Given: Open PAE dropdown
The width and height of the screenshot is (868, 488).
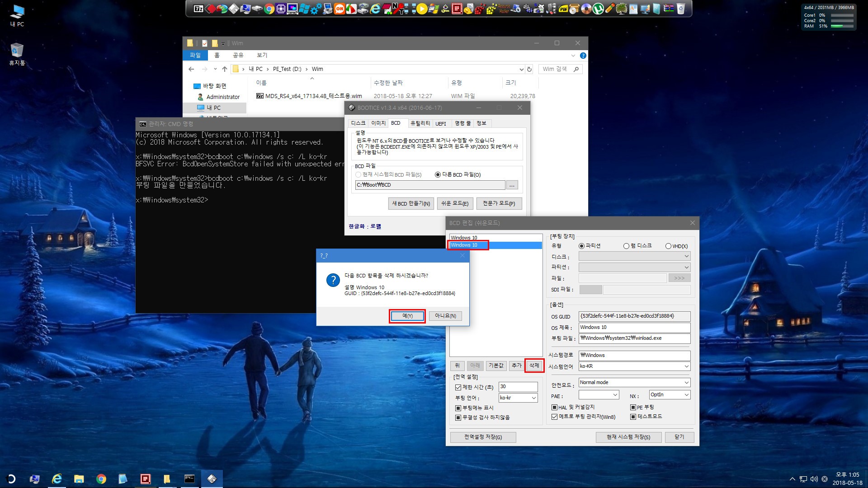Looking at the screenshot, I should [599, 394].
